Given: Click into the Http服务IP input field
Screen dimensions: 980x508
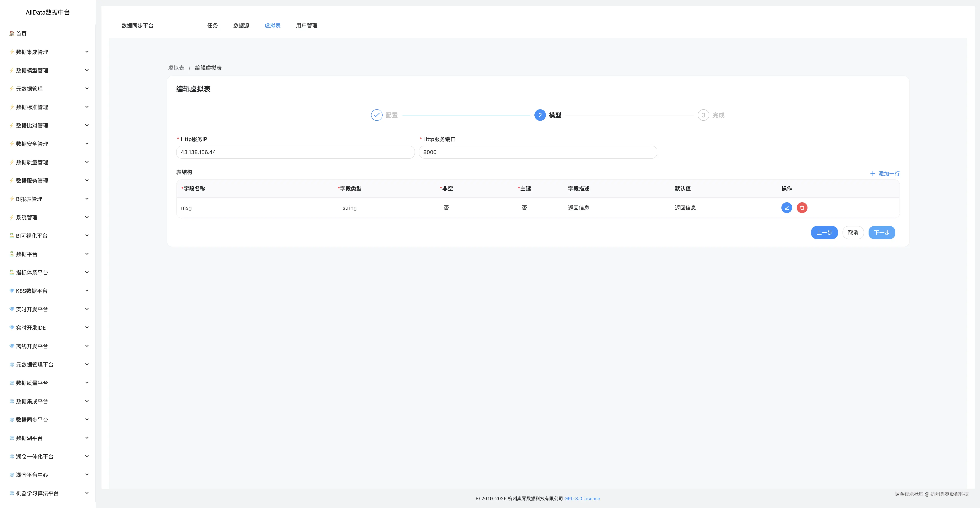Looking at the screenshot, I should [295, 152].
